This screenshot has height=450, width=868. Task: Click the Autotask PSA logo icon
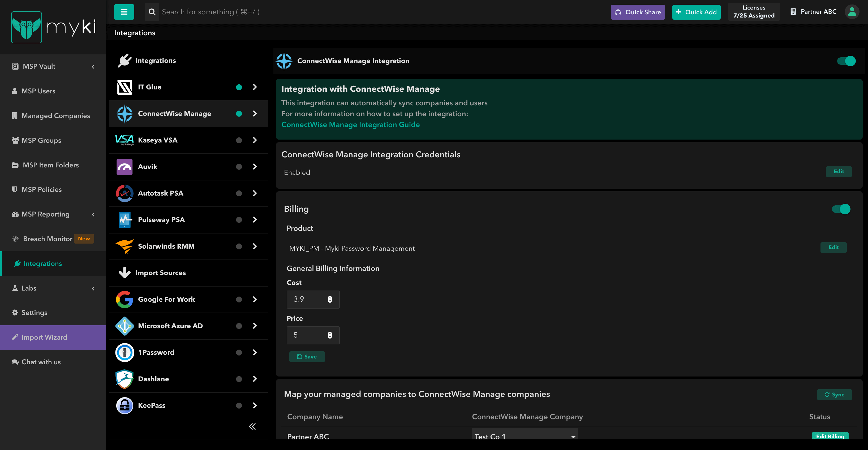click(125, 193)
